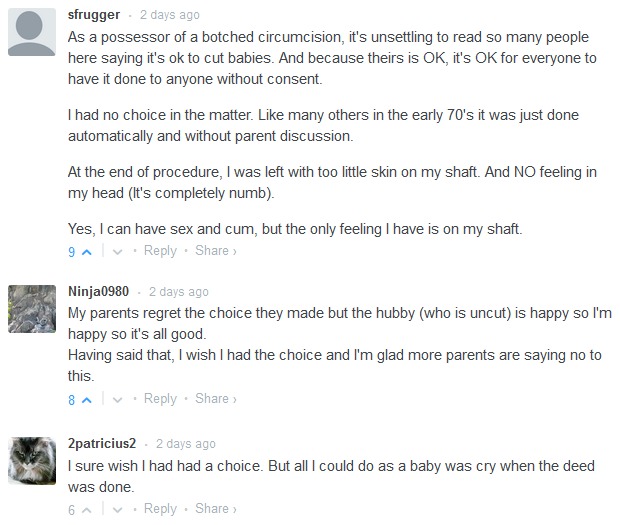Reply to sfrugger's comment

tap(160, 251)
